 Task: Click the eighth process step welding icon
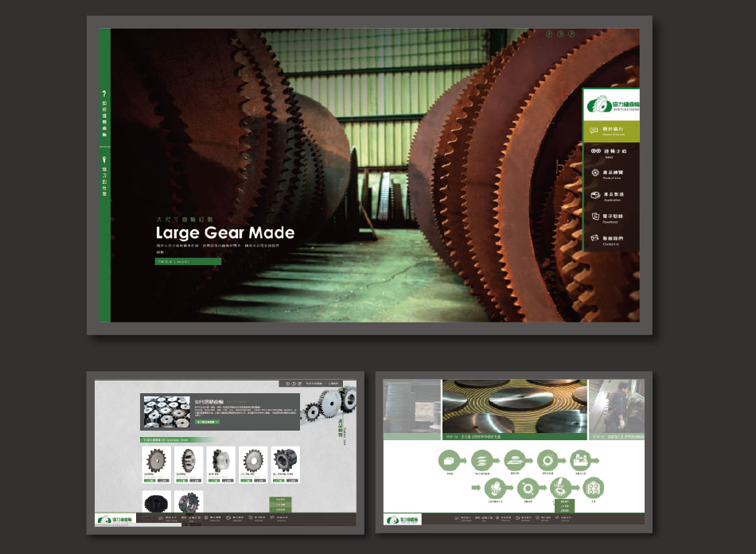pos(560,488)
